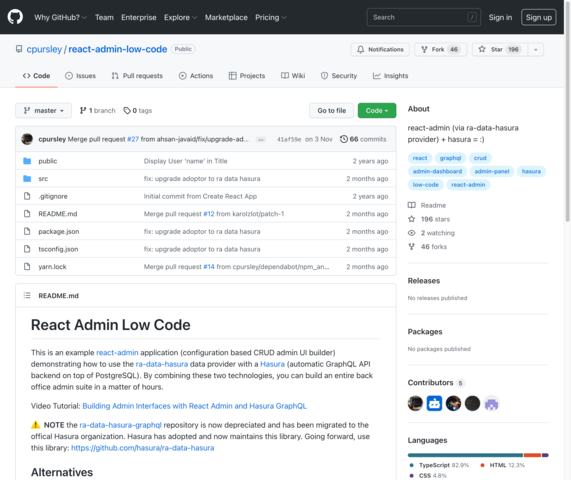
Task: Click the Sign in link
Action: click(500, 17)
